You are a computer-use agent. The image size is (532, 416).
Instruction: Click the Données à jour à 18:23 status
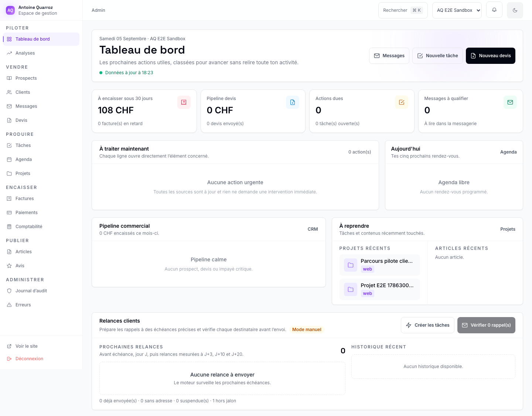(x=126, y=73)
